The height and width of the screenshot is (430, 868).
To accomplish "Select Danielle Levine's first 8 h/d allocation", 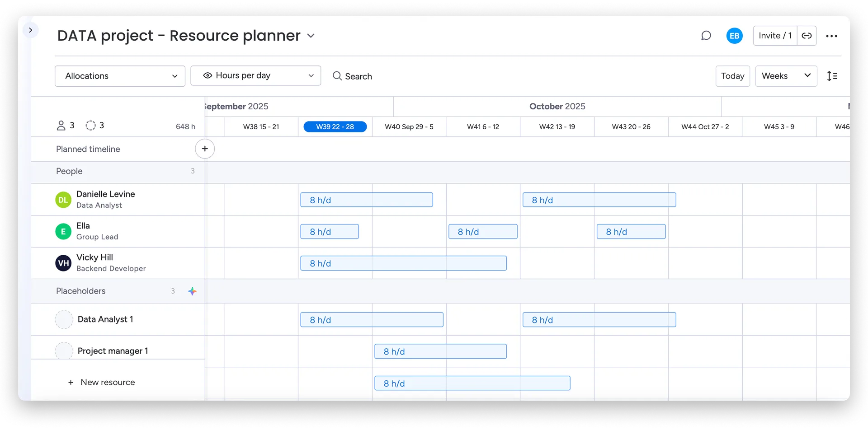I will [367, 200].
